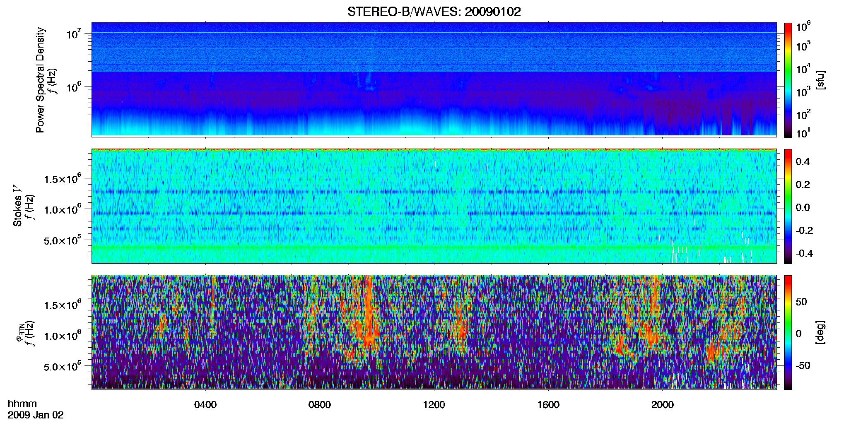Click the 0.0 Stokes V colorbar value
The image size is (868, 447).
tap(803, 208)
